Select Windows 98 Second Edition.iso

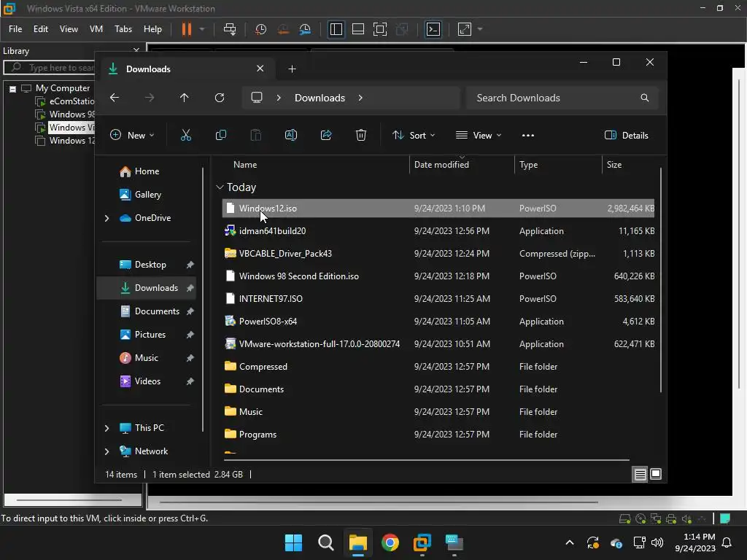click(438, 276)
